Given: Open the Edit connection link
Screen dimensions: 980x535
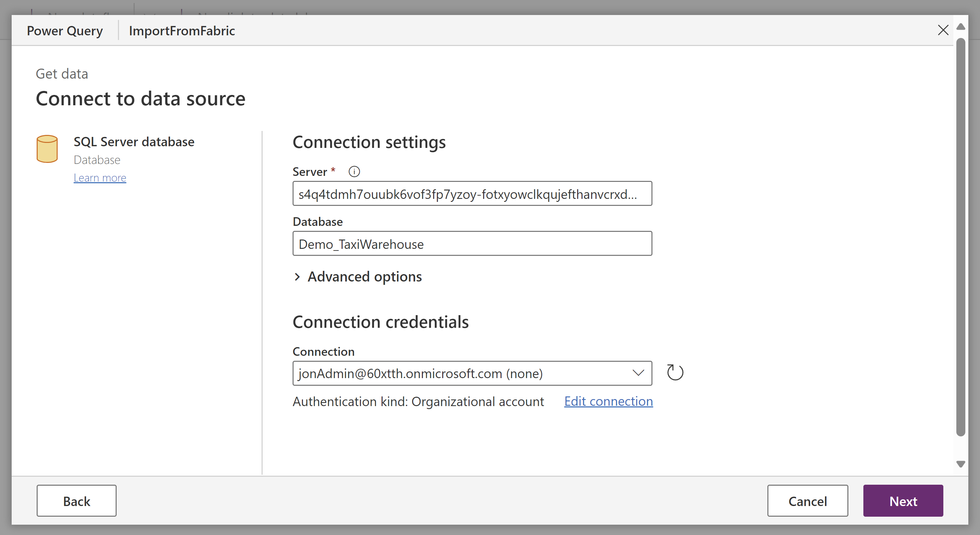Looking at the screenshot, I should coord(608,401).
